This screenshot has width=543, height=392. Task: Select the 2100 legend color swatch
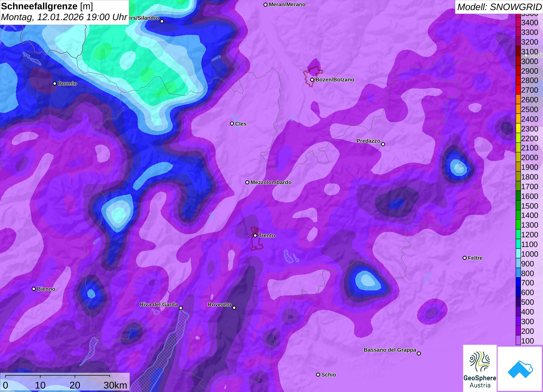click(518, 148)
